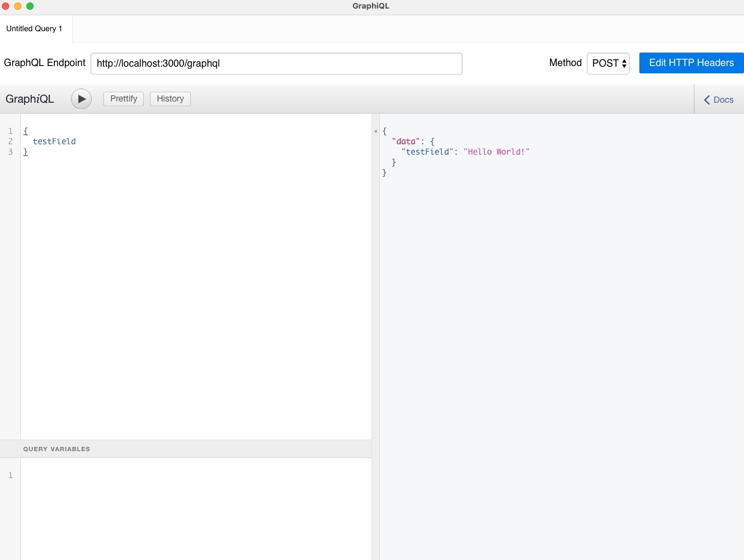Click line number 2 in the query editor

(10, 141)
